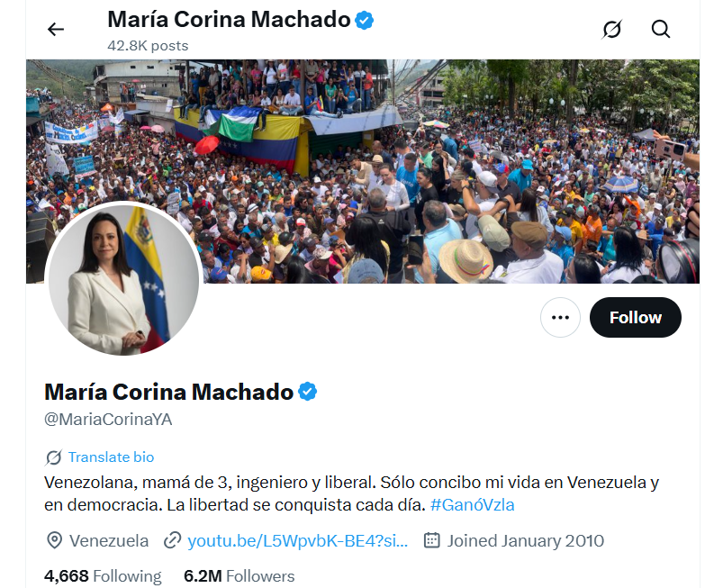This screenshot has width=723, height=588.
Task: Open the #GanóVzla hashtag
Action: 472,505
